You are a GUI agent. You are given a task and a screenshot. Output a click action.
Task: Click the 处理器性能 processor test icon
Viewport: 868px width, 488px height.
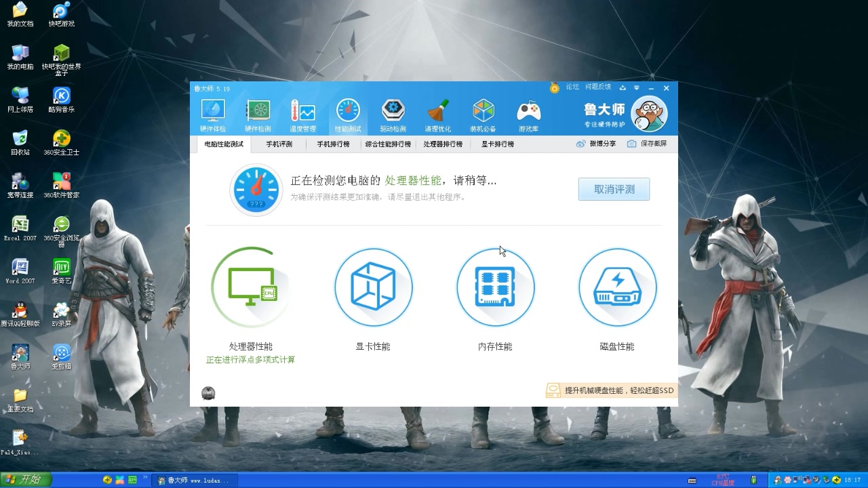tap(251, 287)
